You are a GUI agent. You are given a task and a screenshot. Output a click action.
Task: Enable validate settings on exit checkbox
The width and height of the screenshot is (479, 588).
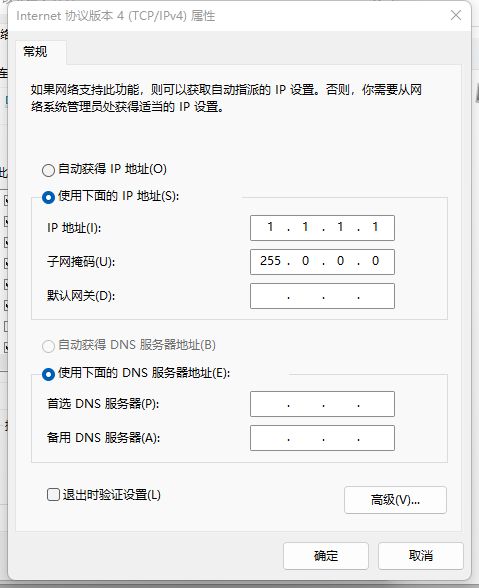pyautogui.click(x=53, y=494)
